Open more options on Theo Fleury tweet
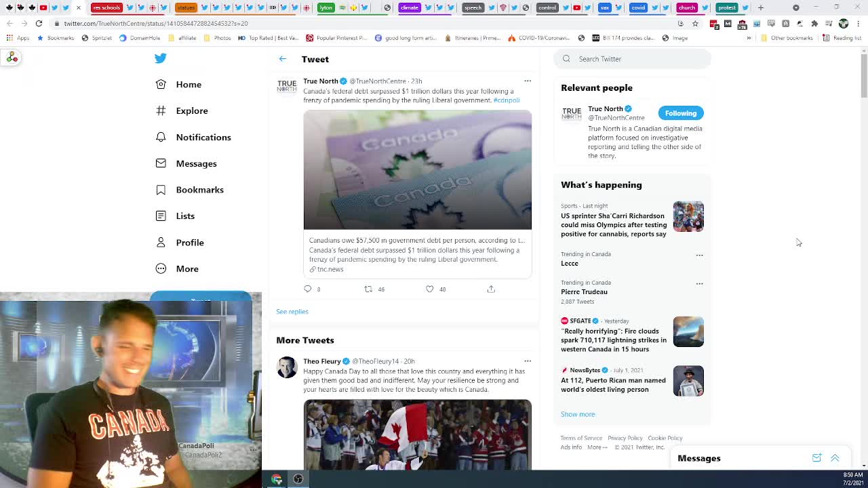This screenshot has height=488, width=868. click(x=528, y=361)
